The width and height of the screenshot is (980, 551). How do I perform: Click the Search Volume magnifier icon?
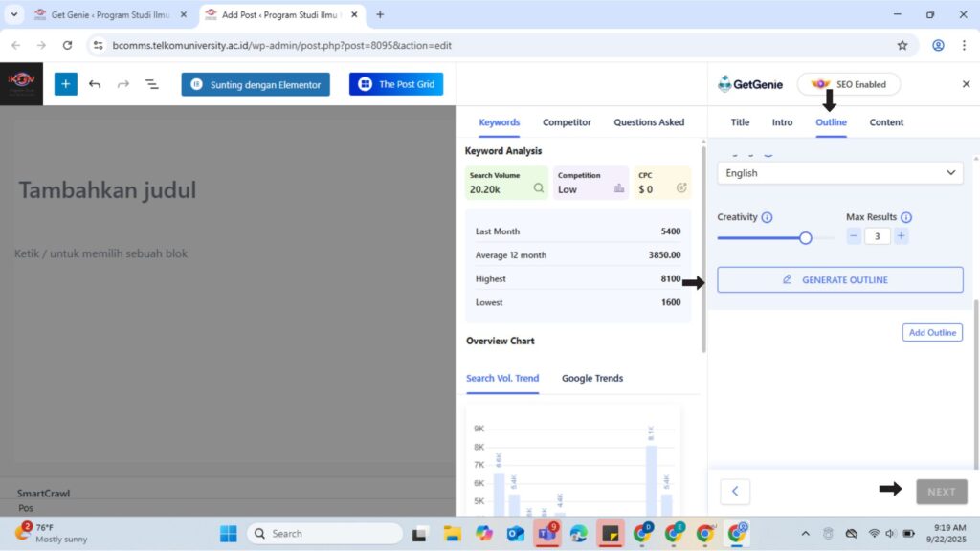click(538, 188)
